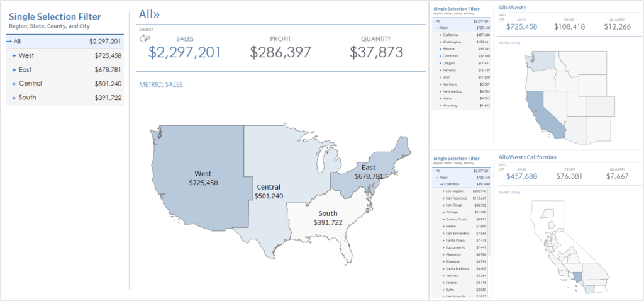Screen dimensions: 644x301
Task: Click the hand icon next to $725,458 sales
Action: tap(501, 20)
